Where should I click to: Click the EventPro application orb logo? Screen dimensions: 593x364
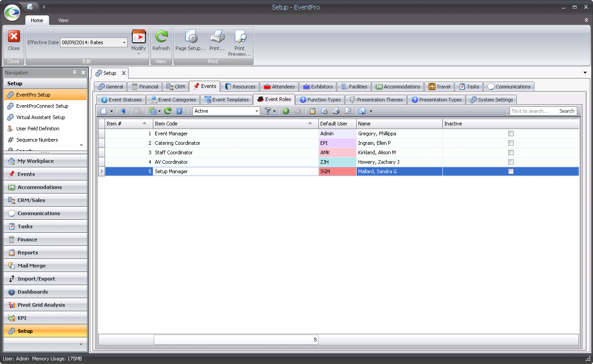click(x=12, y=12)
